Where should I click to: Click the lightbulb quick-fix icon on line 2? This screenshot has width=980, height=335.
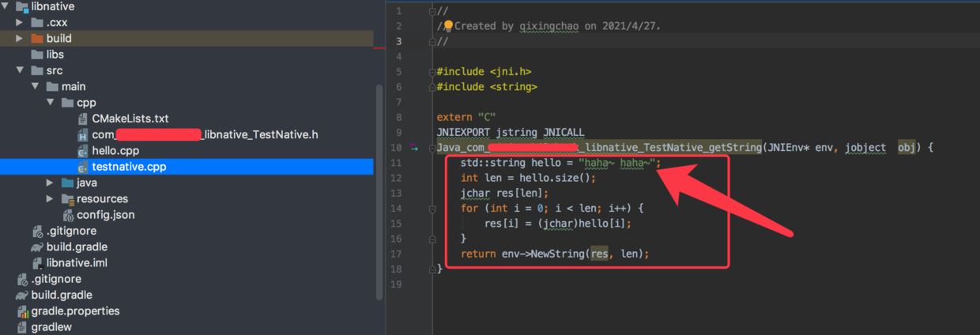[448, 25]
